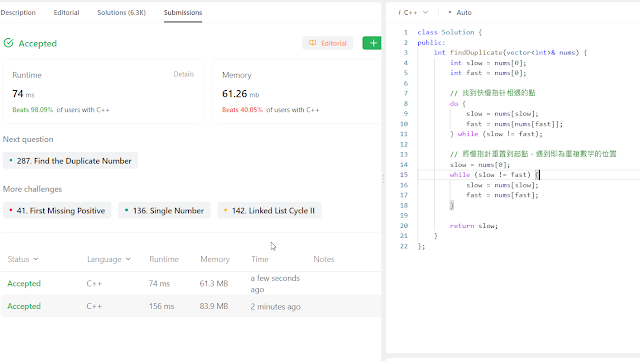640x361 pixels.
Task: Open the Description tab
Action: 18,13
